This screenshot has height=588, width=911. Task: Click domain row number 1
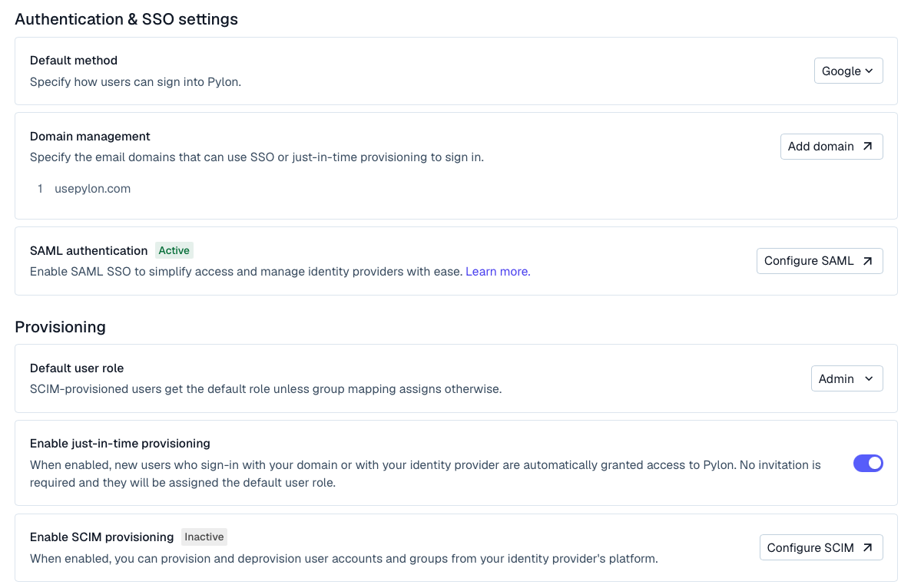pos(40,189)
